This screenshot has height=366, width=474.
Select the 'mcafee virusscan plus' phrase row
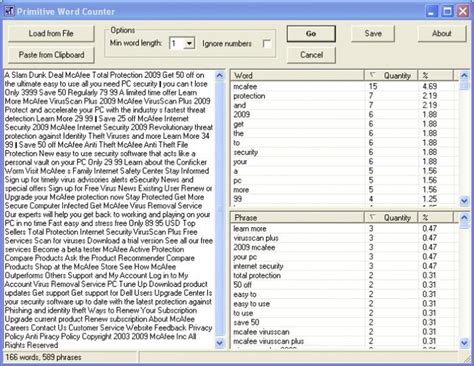coord(345,341)
